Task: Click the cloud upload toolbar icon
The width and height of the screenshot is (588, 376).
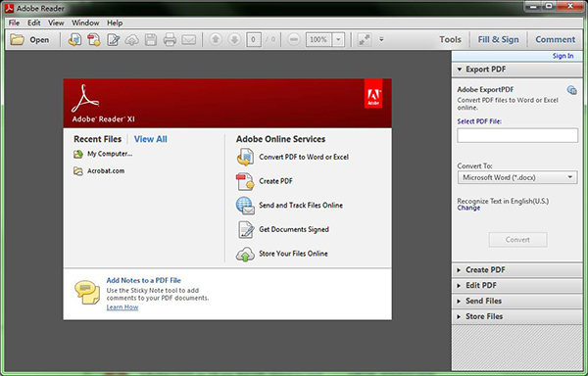Action: click(x=131, y=40)
